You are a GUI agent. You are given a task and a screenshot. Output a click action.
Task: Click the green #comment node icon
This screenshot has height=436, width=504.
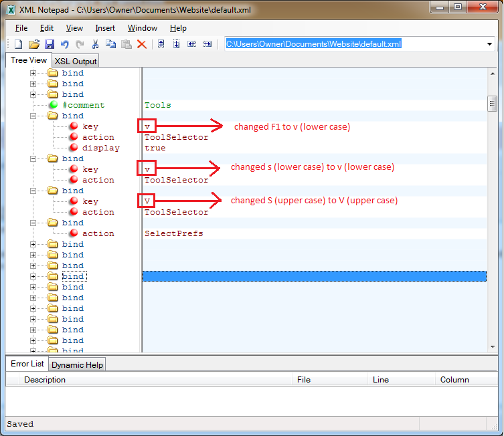54,105
